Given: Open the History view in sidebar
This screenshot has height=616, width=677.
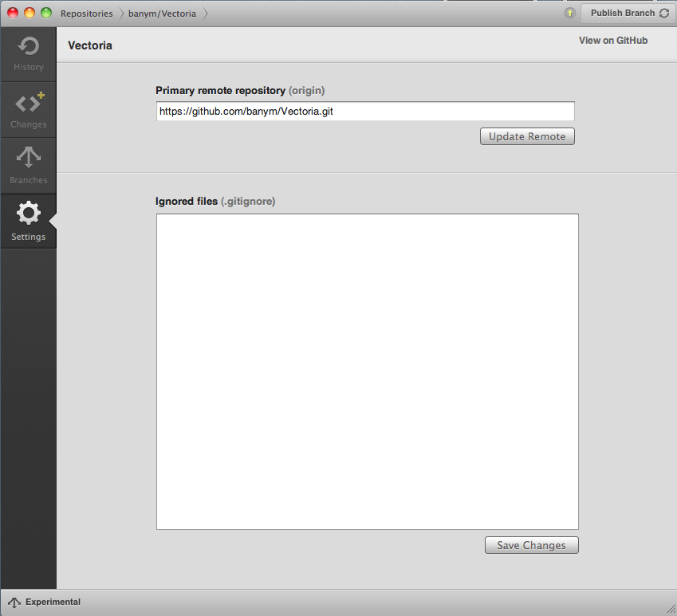Looking at the screenshot, I should (x=28, y=54).
